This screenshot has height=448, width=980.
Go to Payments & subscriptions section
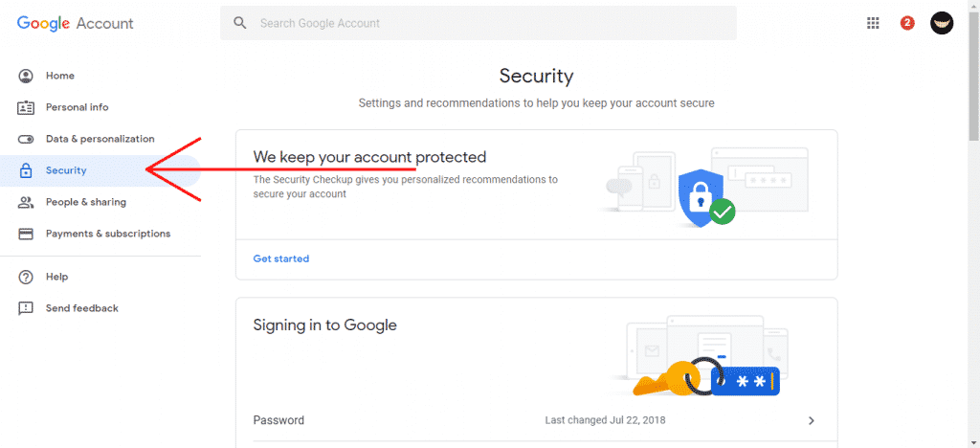[x=107, y=234]
